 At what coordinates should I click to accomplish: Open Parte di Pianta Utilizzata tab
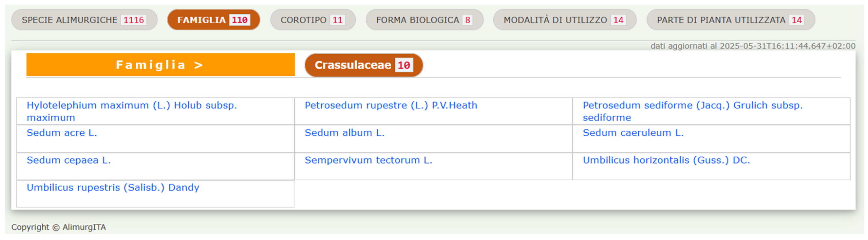730,20
